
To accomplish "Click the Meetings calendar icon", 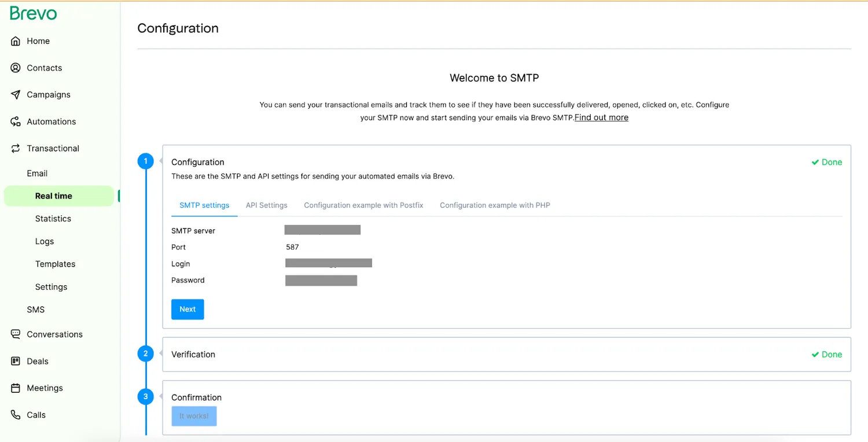I will pos(16,388).
